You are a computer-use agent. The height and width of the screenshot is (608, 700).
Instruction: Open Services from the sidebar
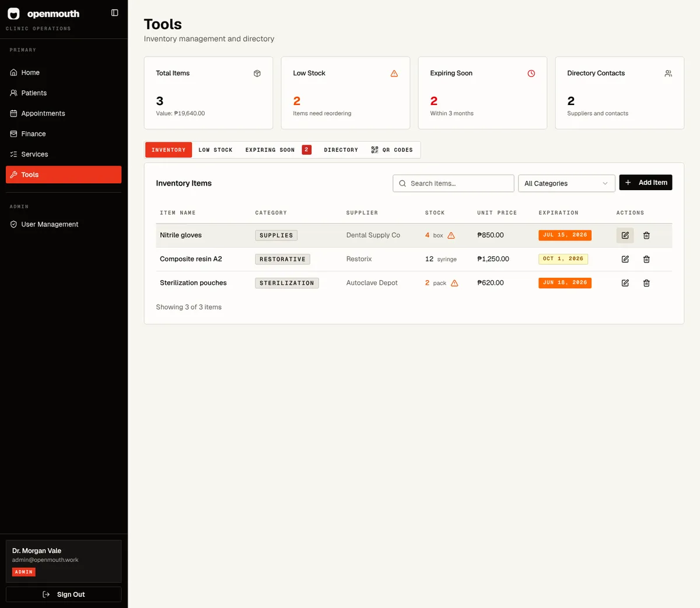pos(64,154)
